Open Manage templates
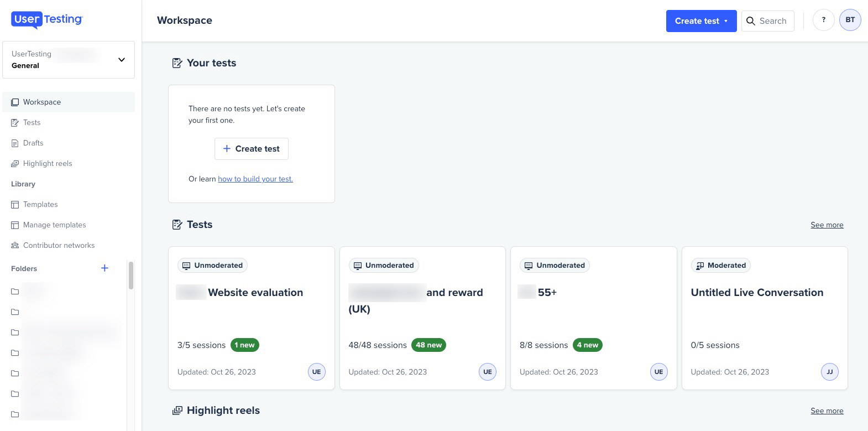868x431 pixels. point(69,225)
